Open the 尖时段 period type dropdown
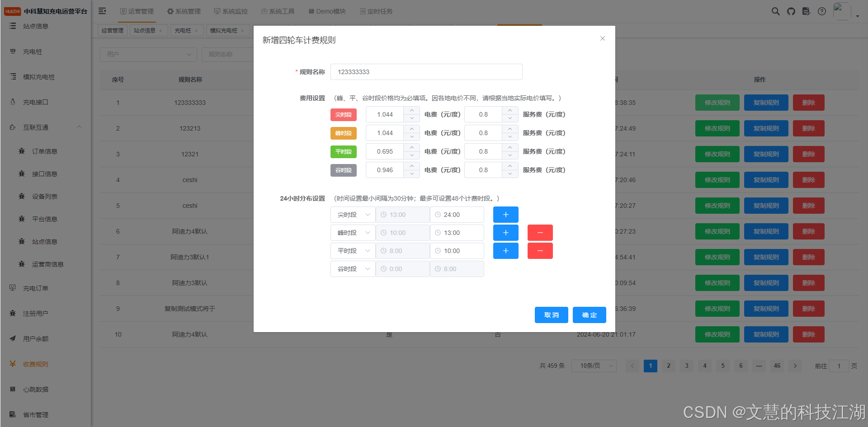Image resolution: width=868 pixels, height=427 pixels. [x=353, y=215]
